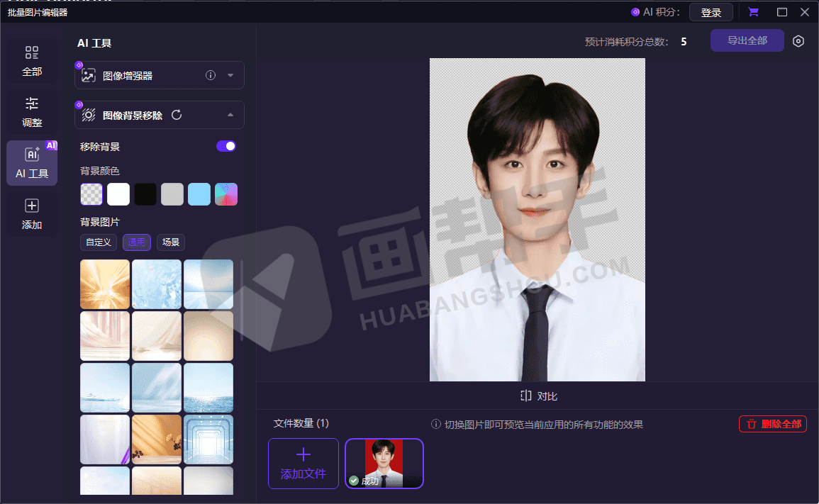Choose the sparkling sea background
The height and width of the screenshot is (504, 819).
(208, 388)
